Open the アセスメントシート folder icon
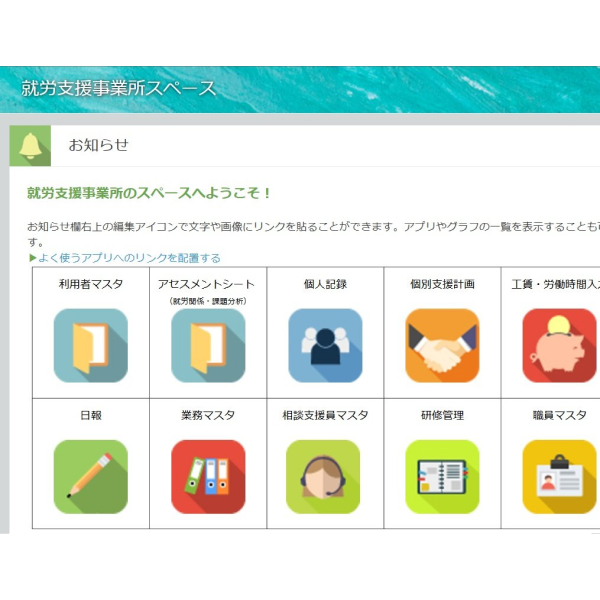 click(208, 346)
